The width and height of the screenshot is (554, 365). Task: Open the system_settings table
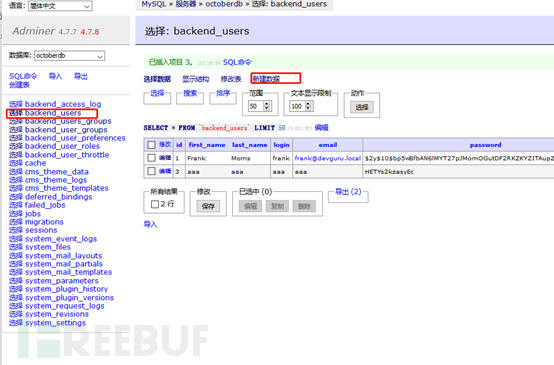55,323
